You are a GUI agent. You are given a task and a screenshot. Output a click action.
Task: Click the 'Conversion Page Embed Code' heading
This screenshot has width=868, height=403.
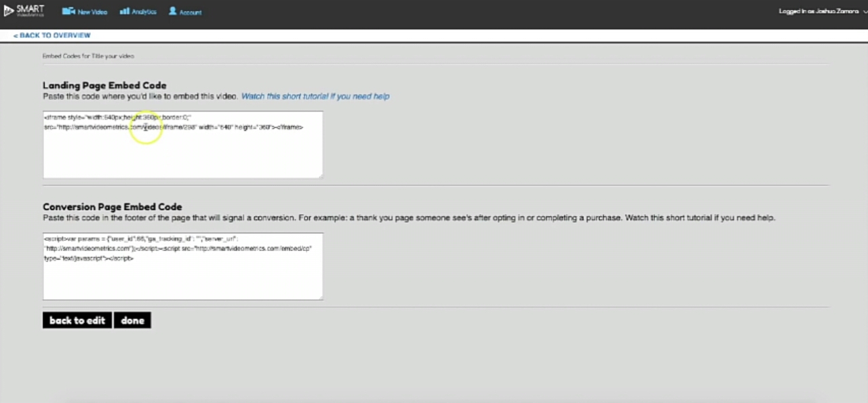click(113, 207)
